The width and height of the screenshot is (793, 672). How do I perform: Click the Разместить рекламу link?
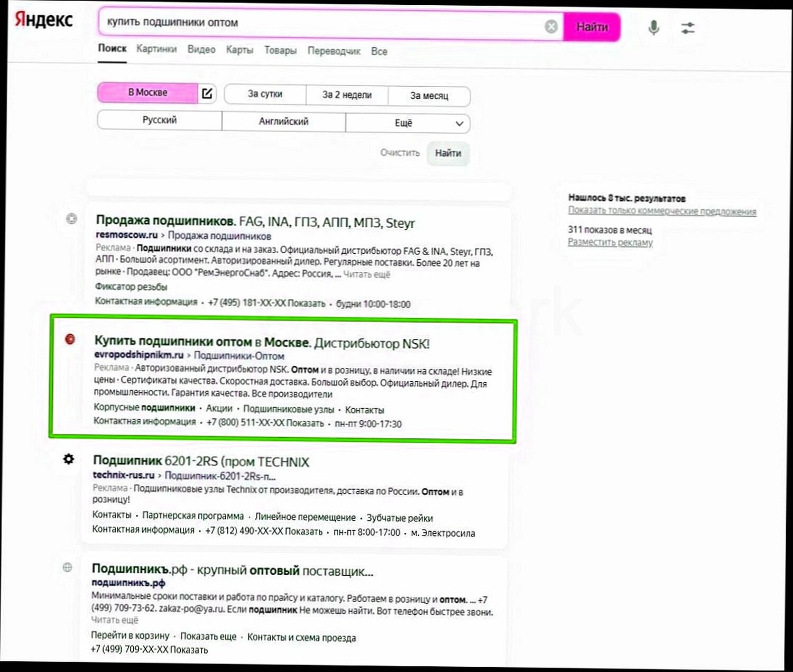click(x=610, y=242)
